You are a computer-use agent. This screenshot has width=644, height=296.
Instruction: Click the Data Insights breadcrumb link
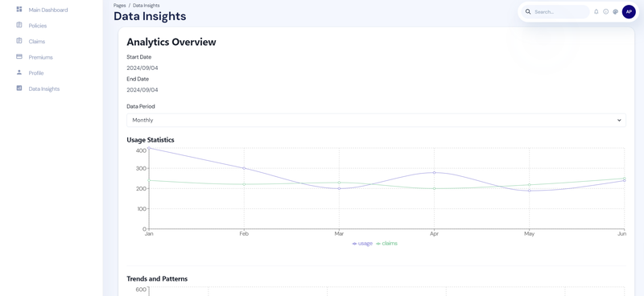(147, 6)
